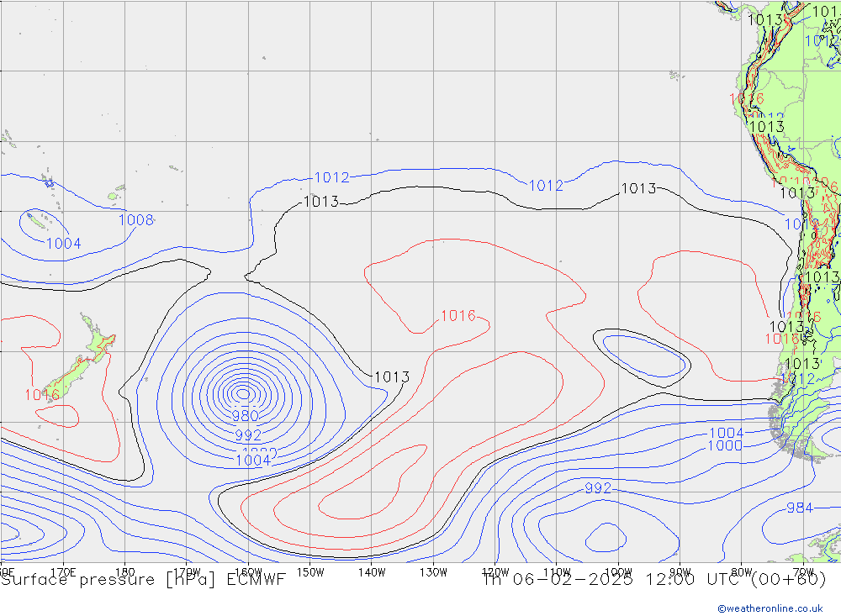Click the 150W longitude label

(310, 572)
